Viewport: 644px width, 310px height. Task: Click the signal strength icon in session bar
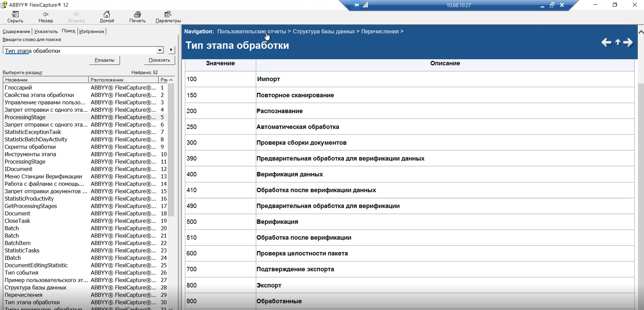point(365,5)
